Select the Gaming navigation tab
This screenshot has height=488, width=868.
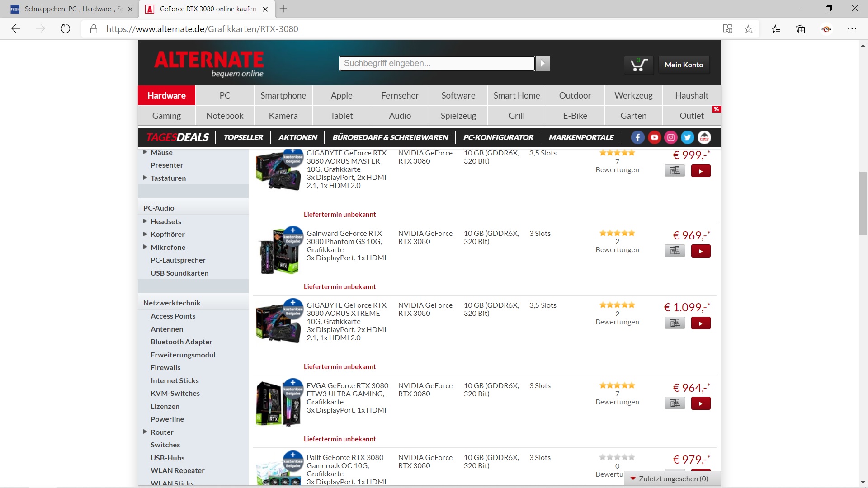coord(166,116)
